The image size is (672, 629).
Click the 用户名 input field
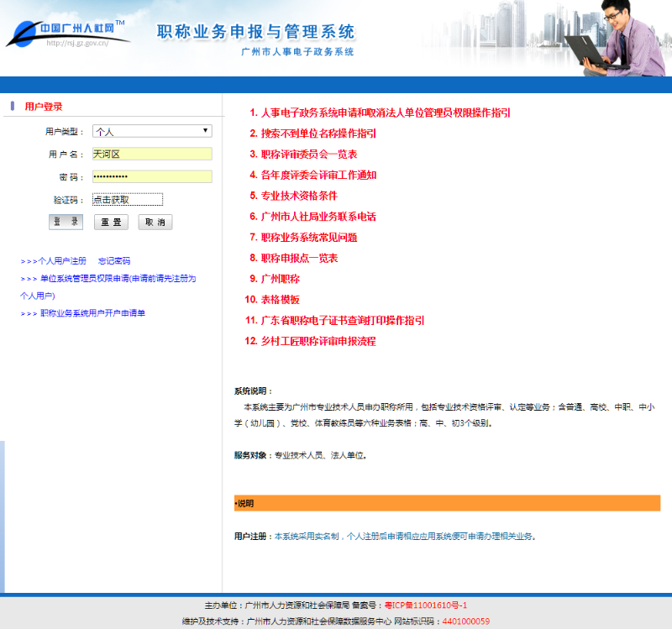(x=151, y=154)
